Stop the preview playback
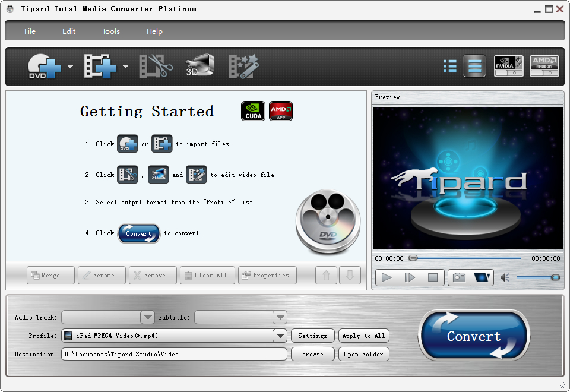Viewport: 570px width, 392px height. tap(433, 278)
